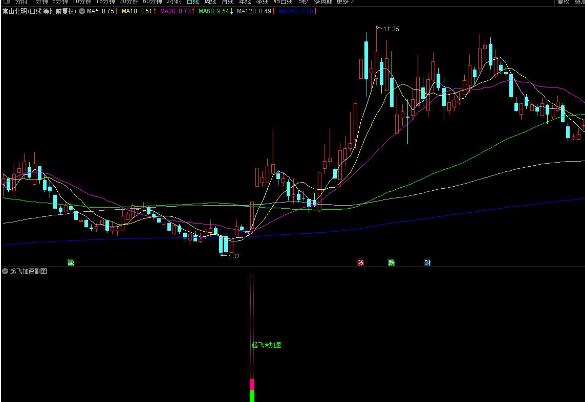Open main chart indicator settings gear beside MA5

click(82, 11)
